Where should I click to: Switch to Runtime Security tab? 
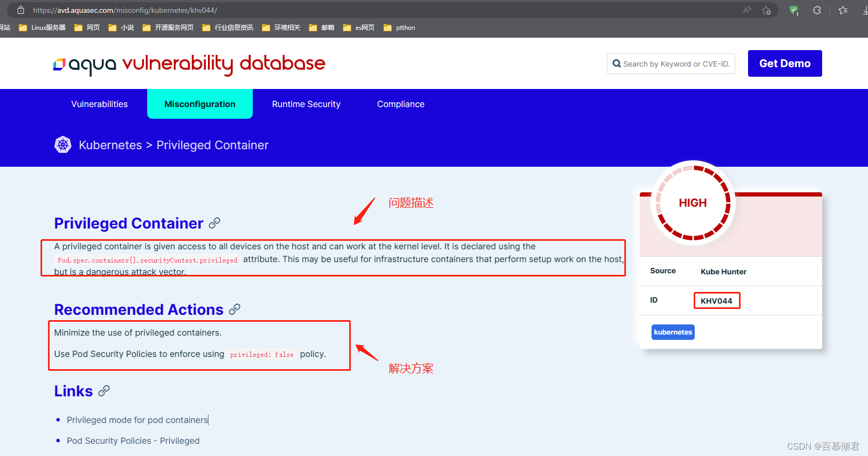tap(306, 104)
